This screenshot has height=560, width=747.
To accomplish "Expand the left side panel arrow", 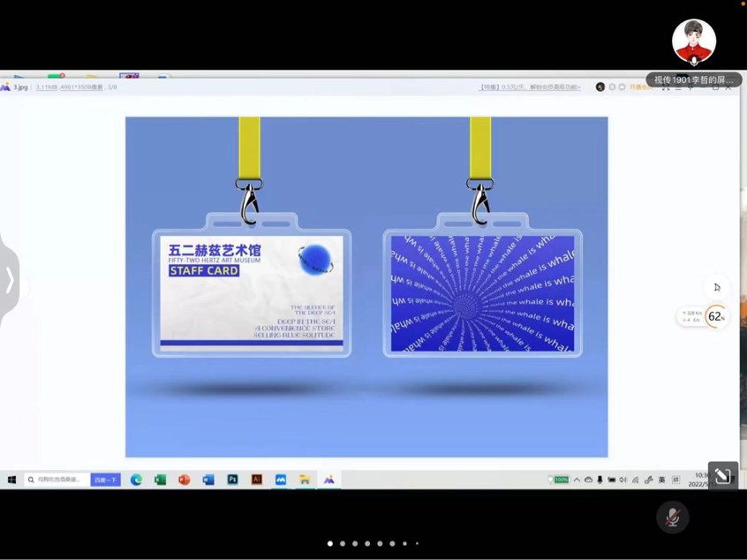I will pyautogui.click(x=10, y=280).
